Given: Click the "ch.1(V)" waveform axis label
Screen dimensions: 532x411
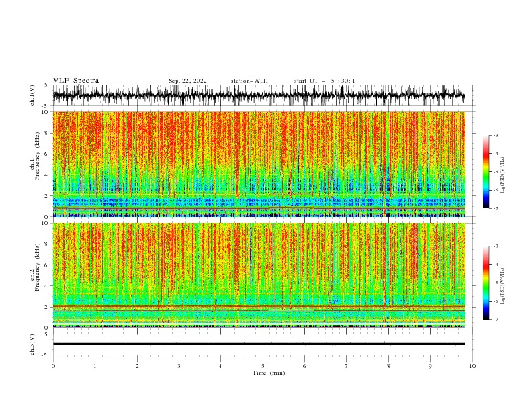Looking at the screenshot, I should (x=32, y=95).
